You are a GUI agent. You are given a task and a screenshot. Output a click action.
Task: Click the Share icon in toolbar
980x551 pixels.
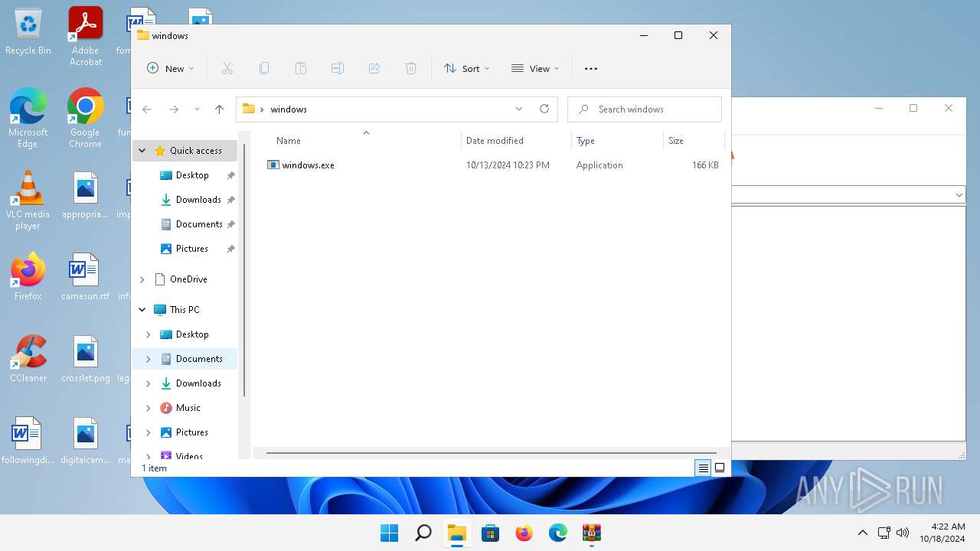[x=374, y=68]
